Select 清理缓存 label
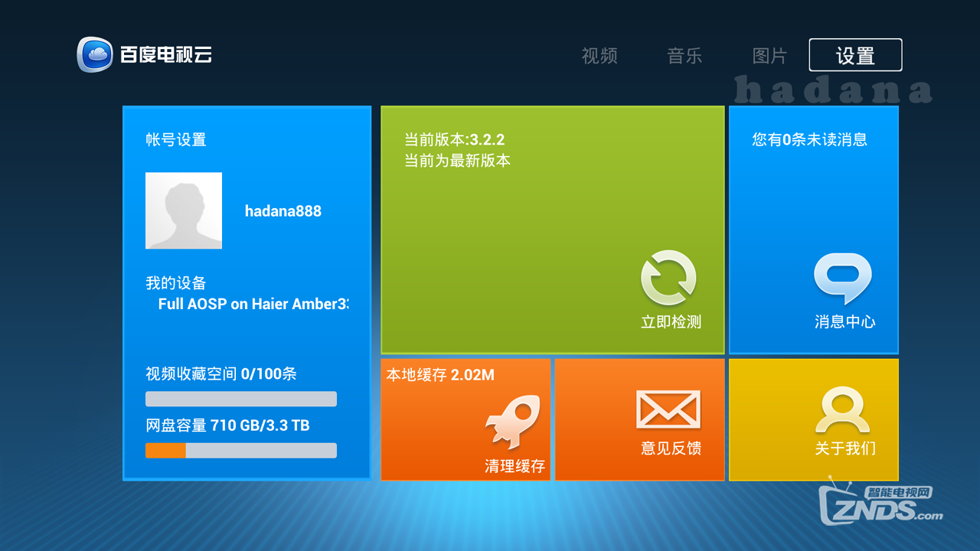The width and height of the screenshot is (980, 551). (514, 466)
